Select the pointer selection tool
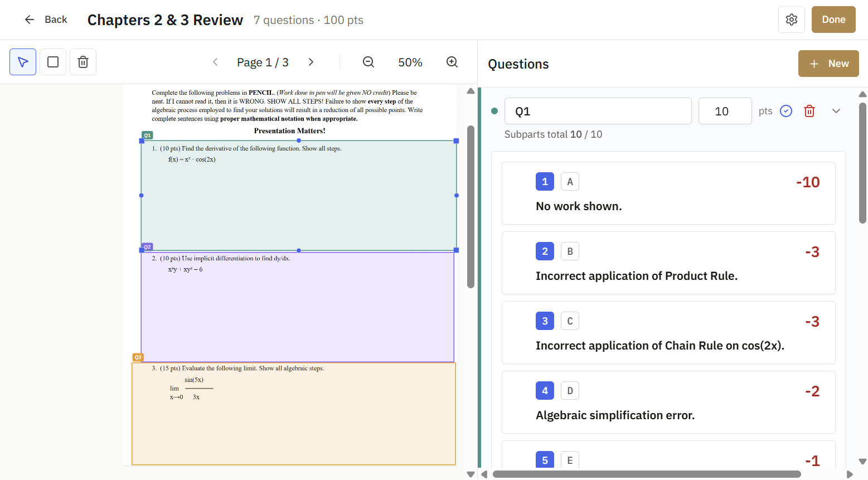The height and width of the screenshot is (480, 868). (23, 62)
